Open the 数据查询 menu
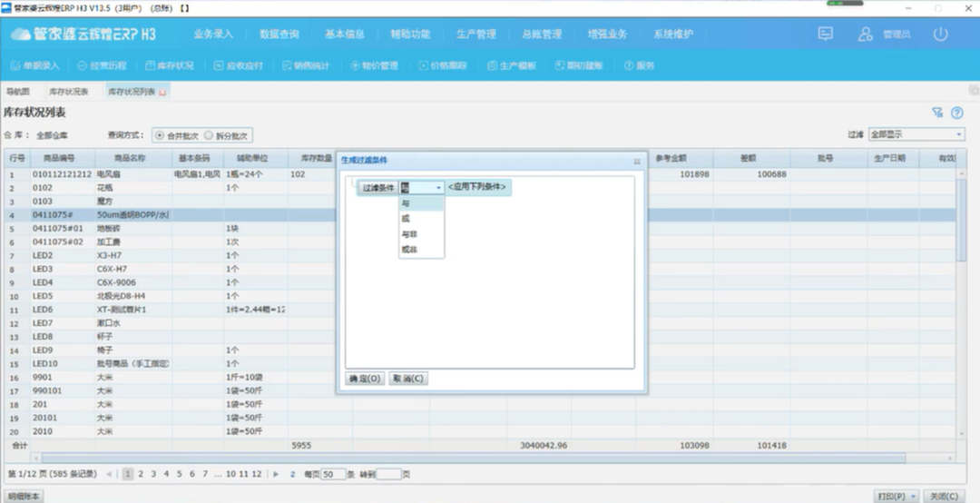The height and width of the screenshot is (503, 980). (x=279, y=35)
